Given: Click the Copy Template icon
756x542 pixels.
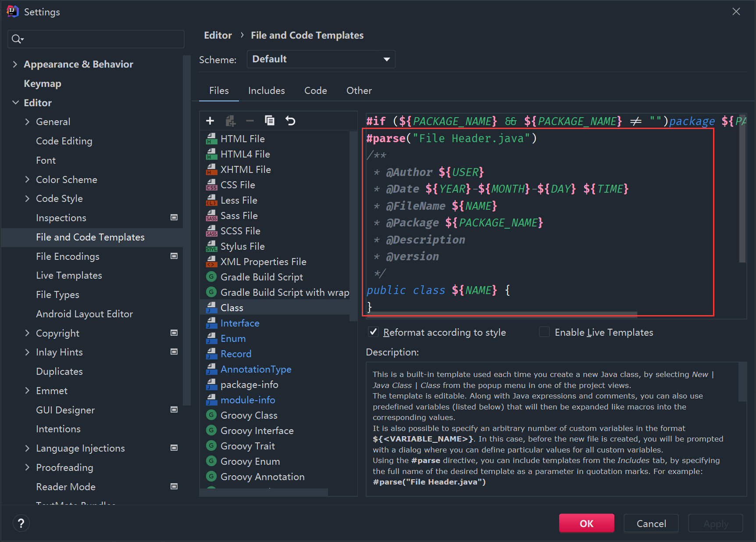Looking at the screenshot, I should click(270, 121).
